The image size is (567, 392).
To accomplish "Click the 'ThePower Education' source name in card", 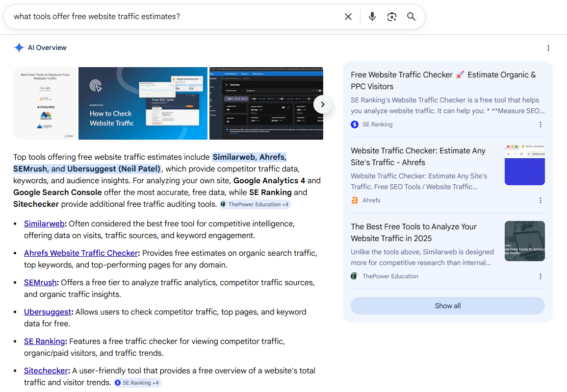I will tap(390, 276).
